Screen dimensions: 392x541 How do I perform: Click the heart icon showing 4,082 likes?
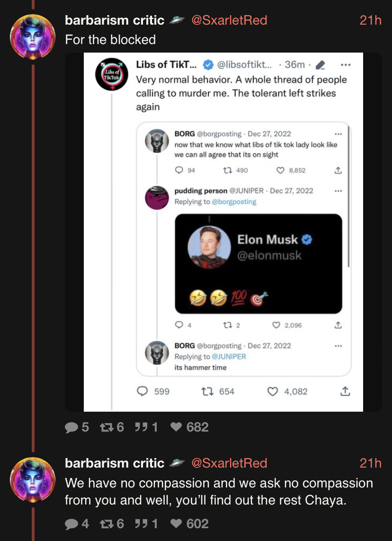click(x=272, y=391)
